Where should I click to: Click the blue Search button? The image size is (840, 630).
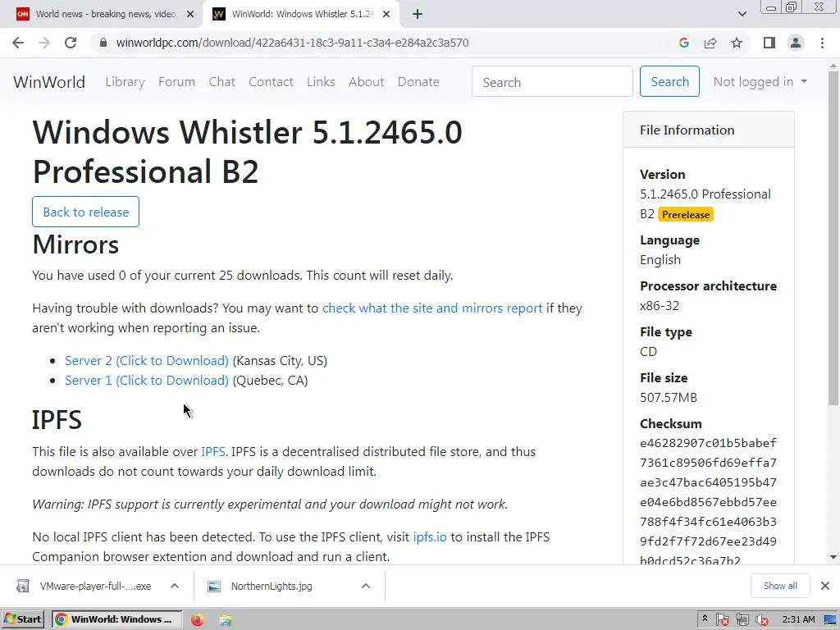point(669,81)
